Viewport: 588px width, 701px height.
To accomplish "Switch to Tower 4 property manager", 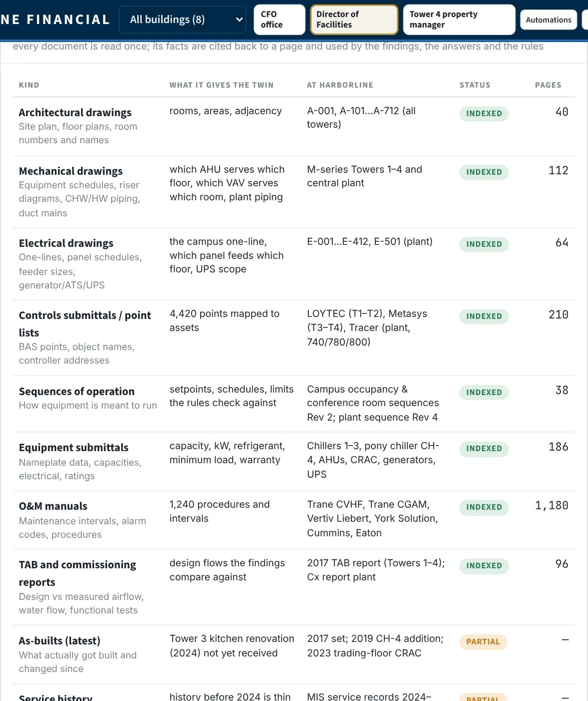I will click(459, 20).
